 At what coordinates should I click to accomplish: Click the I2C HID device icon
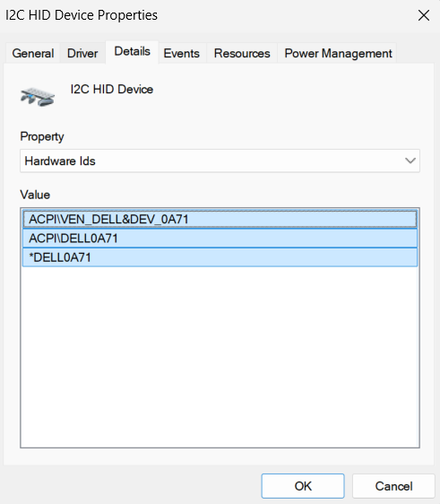pyautogui.click(x=38, y=97)
